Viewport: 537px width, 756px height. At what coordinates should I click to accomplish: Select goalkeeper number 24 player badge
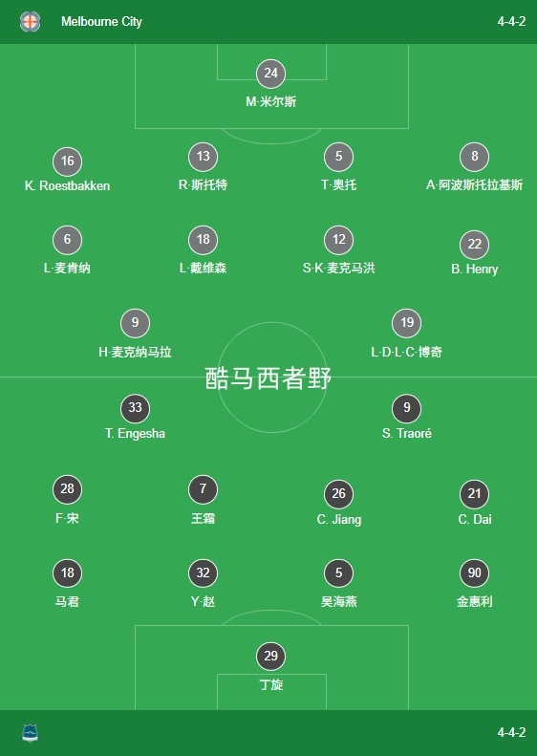pyautogui.click(x=271, y=74)
